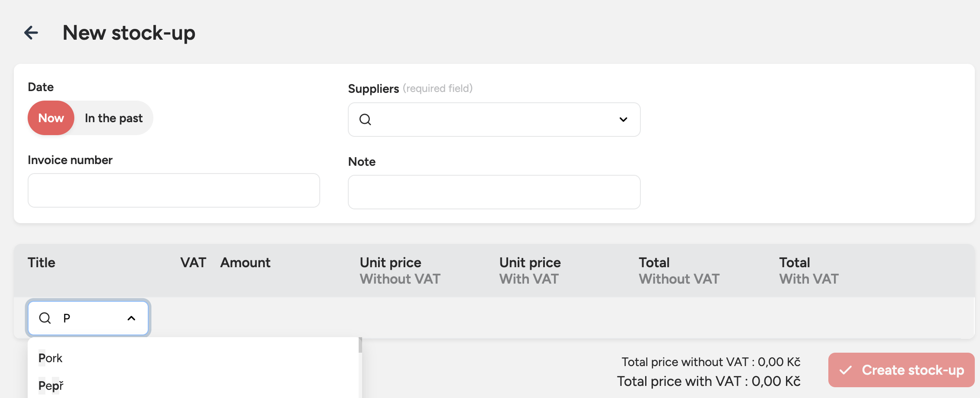Click the back arrow icon

[31, 33]
